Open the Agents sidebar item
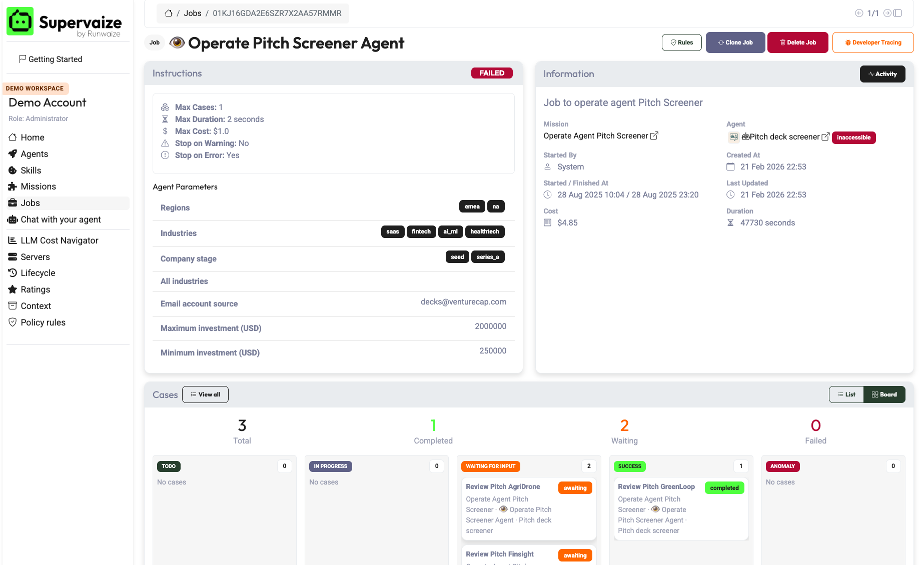 point(35,154)
